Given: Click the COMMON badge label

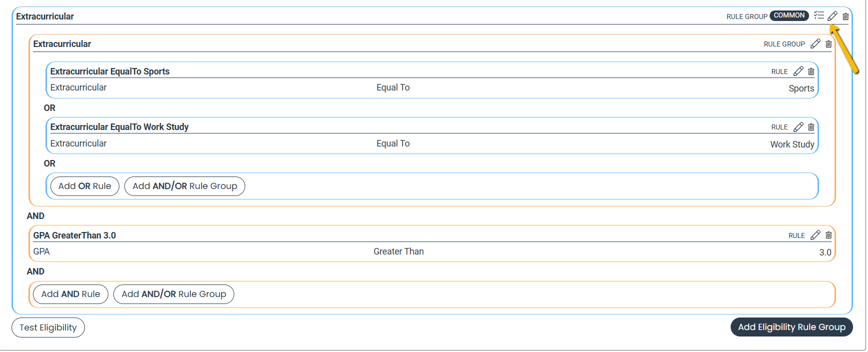Looking at the screenshot, I should 789,15.
